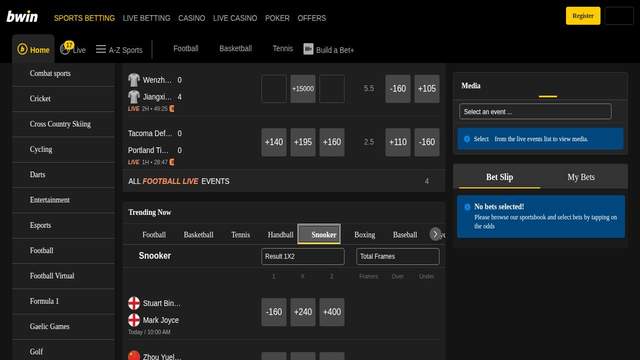
Task: Open the Live clock icon with badge
Action: tap(66, 49)
